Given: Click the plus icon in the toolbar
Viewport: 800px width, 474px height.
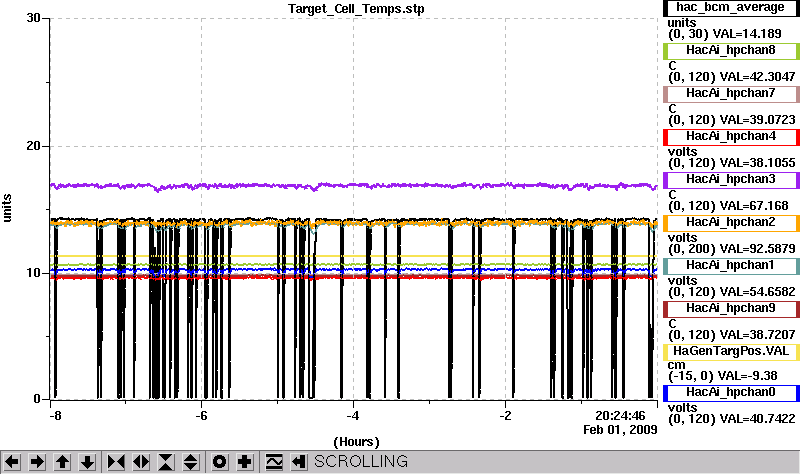Looking at the screenshot, I should (x=245, y=462).
